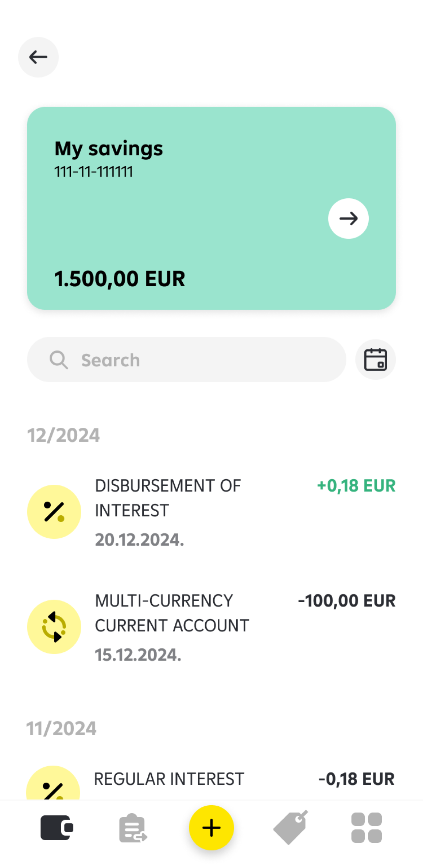Image resolution: width=423 pixels, height=868 pixels.
Task: Tap the +0,18 EUR amount
Action: click(x=356, y=486)
